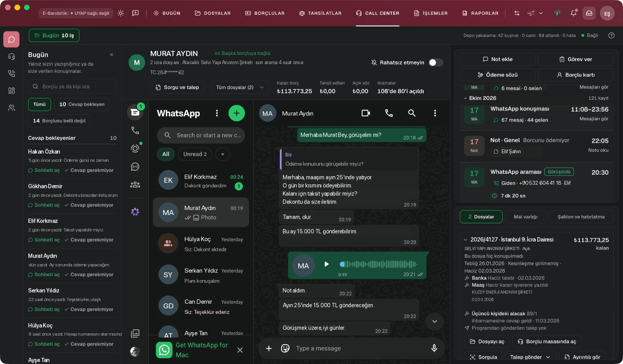Select the Unread 2 filter chip
This screenshot has width=623, height=364.
pos(195,154)
